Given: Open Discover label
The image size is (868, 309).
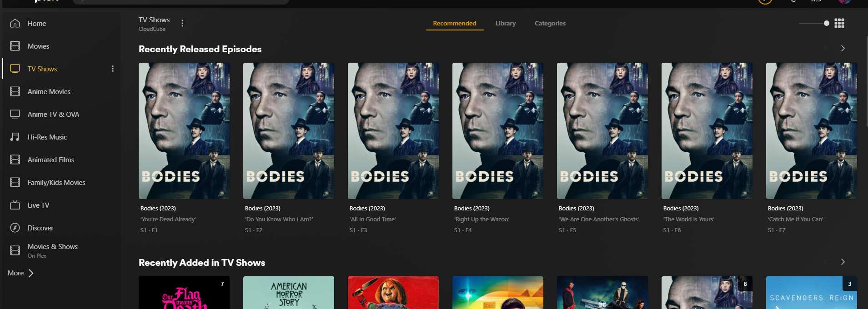Looking at the screenshot, I should (x=40, y=228).
